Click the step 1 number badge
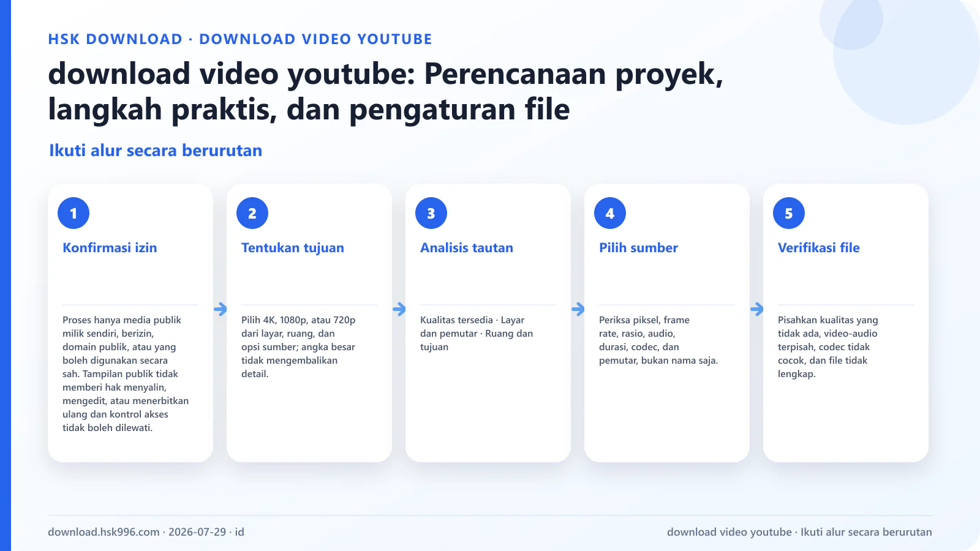The width and height of the screenshot is (980, 551). coord(73,213)
